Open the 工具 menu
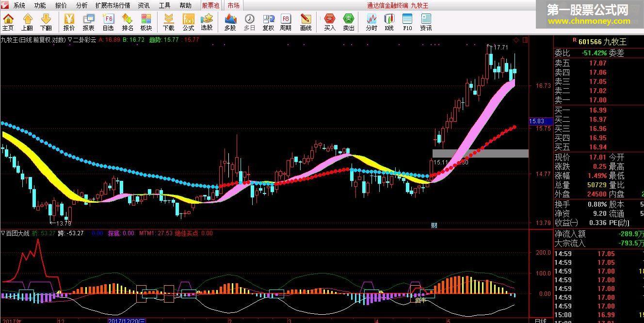644x323 pixels. click(165, 5)
